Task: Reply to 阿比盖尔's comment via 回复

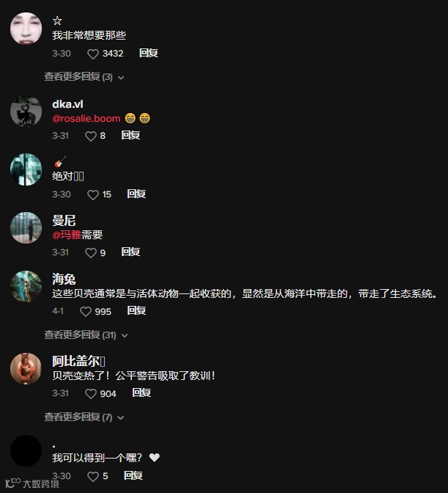Action: coord(142,392)
